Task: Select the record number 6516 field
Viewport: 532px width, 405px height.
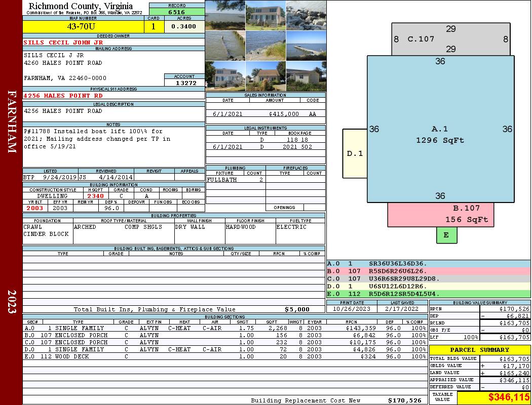Action: coord(177,12)
